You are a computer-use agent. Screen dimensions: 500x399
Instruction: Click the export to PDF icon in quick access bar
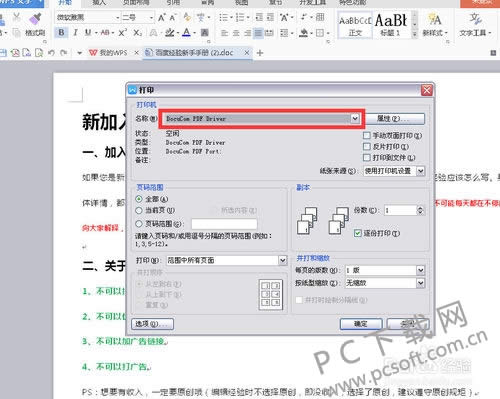point(15,53)
